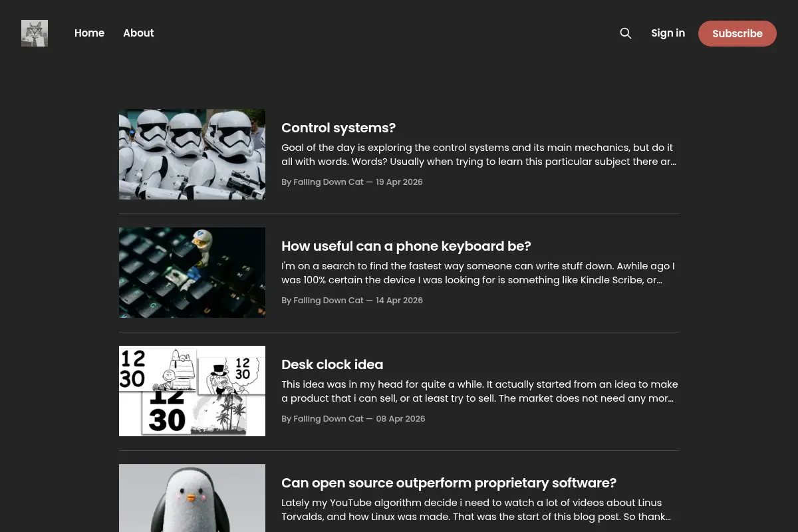Image resolution: width=798 pixels, height=532 pixels.
Task: Open the "Control systems?" post title
Action: tap(338, 128)
